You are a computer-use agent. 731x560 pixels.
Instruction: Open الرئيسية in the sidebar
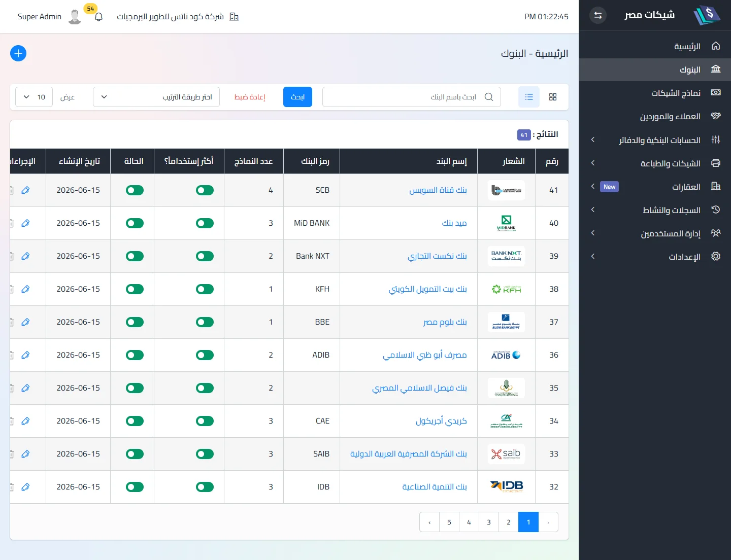tap(655, 46)
